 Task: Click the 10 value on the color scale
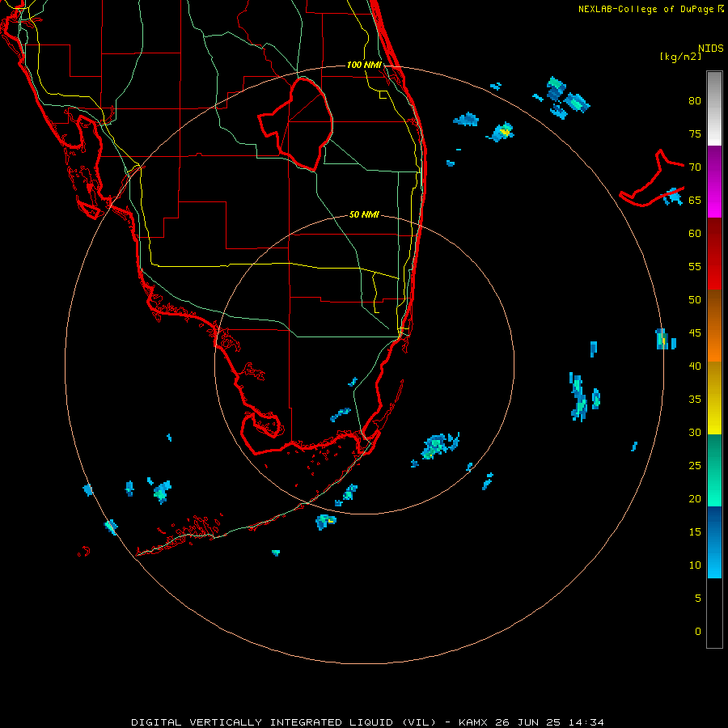tap(695, 565)
